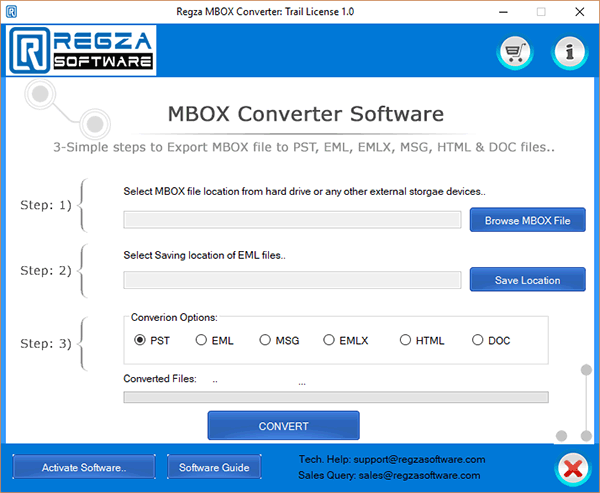Click the Converion Options label
The image size is (600, 493).
(174, 317)
